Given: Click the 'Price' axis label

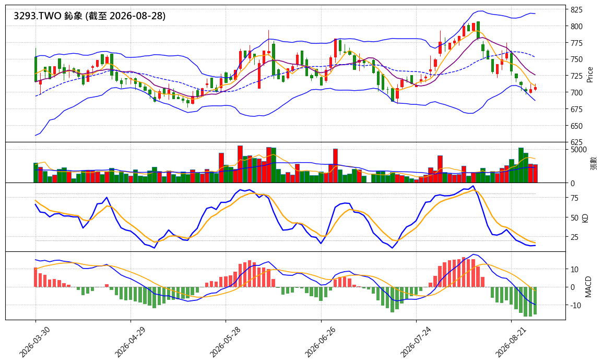Looking at the screenshot, I should (590, 75).
